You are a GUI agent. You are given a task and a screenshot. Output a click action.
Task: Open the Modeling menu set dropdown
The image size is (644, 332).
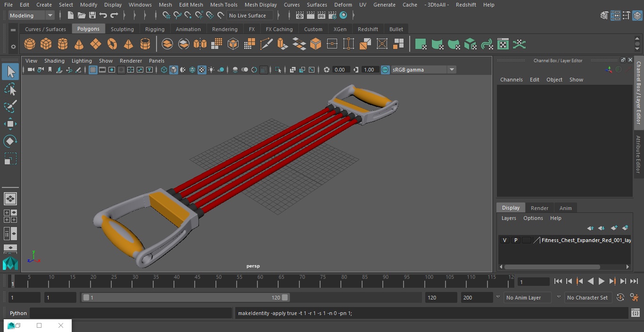(x=32, y=16)
